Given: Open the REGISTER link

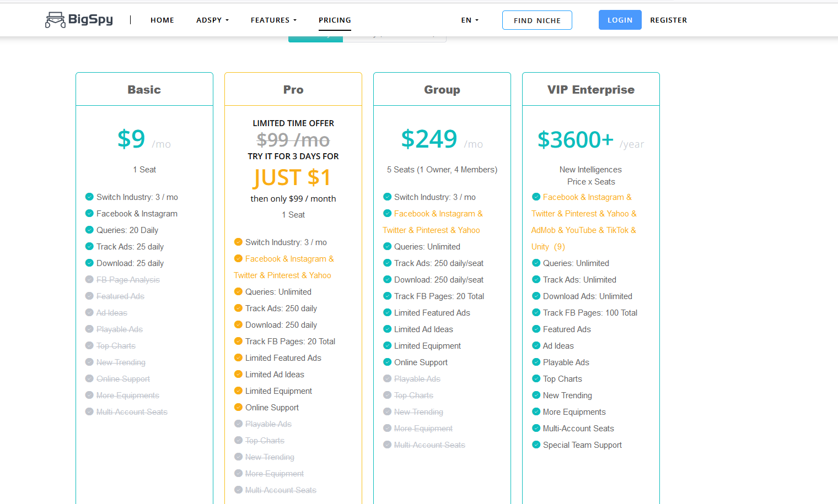Looking at the screenshot, I should [x=668, y=20].
